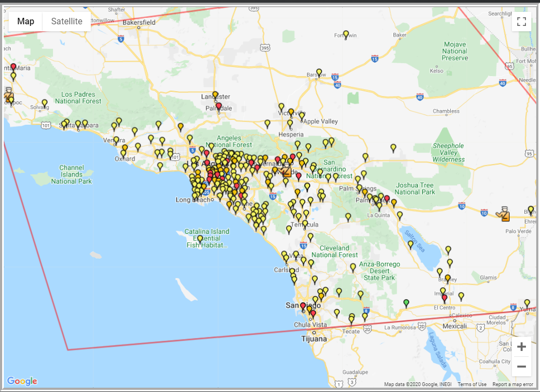Screen dimensions: 540x392
Task: Toggle fullscreen map view
Action: click(522, 22)
